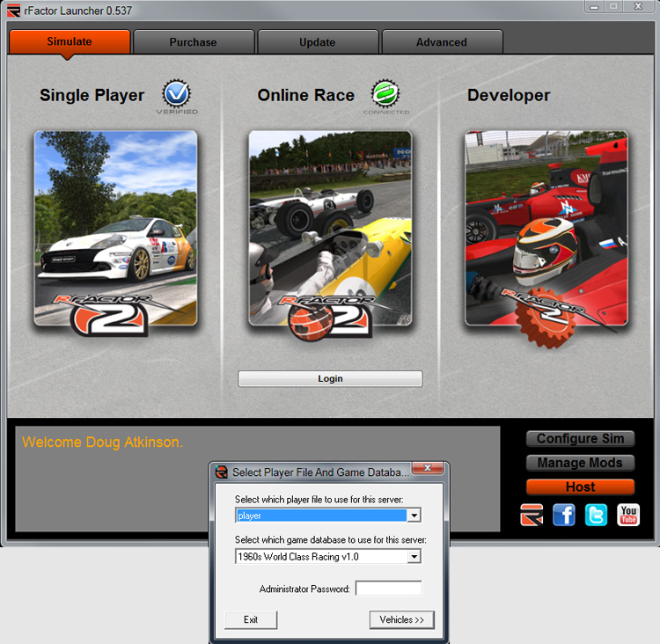660x644 pixels.
Task: Launch Developer mode thumbnail
Action: pyautogui.click(x=546, y=231)
